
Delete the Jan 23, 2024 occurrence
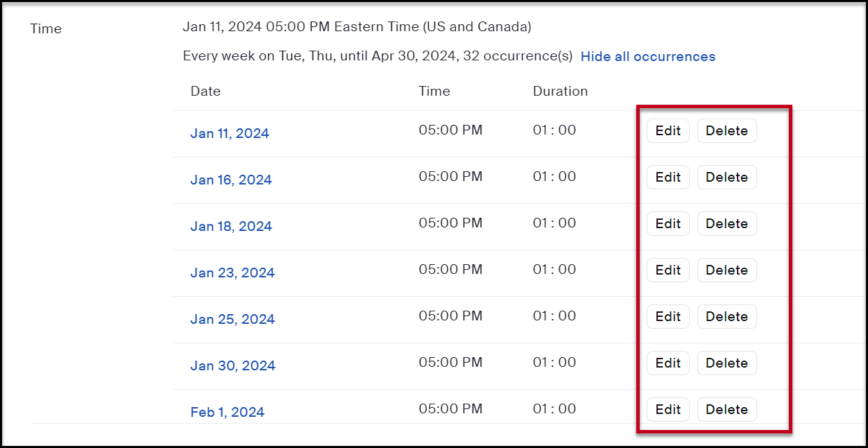tap(726, 270)
